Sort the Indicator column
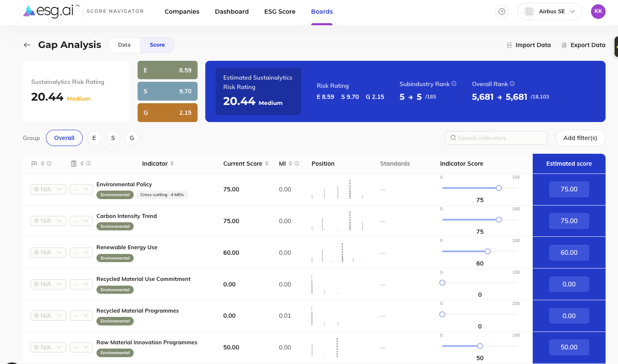The height and width of the screenshot is (364, 618). 172,164
